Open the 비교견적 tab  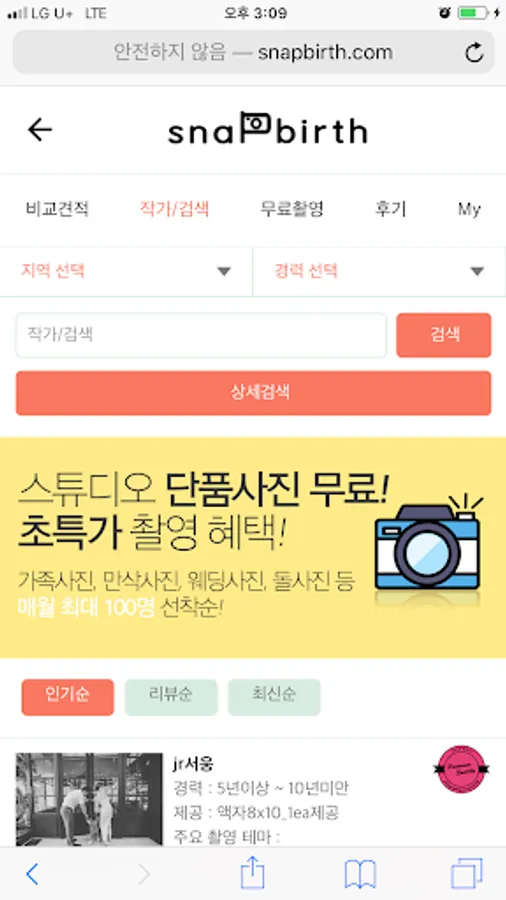(x=57, y=209)
